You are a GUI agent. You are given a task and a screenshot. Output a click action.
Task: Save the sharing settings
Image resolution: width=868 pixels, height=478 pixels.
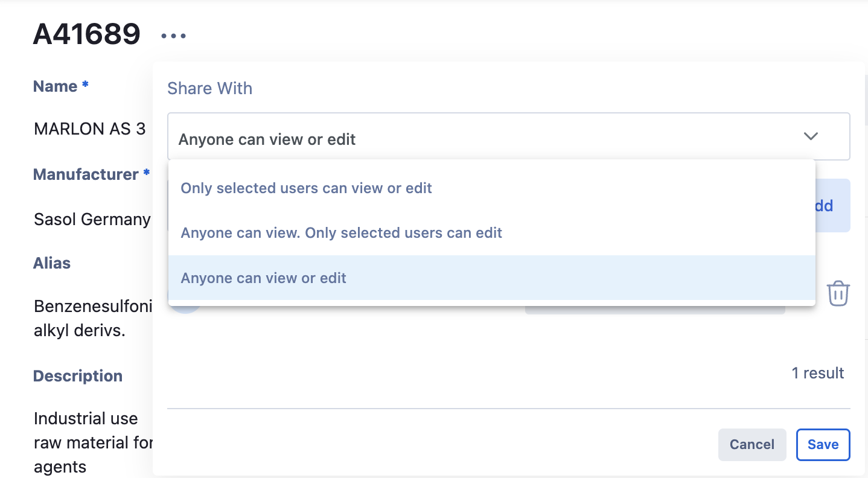[823, 444]
